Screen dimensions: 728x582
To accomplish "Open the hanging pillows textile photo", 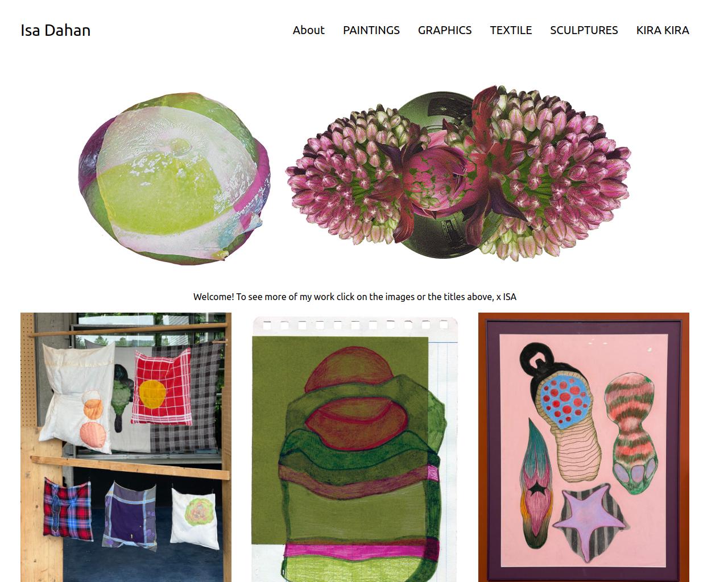I will (x=126, y=447).
